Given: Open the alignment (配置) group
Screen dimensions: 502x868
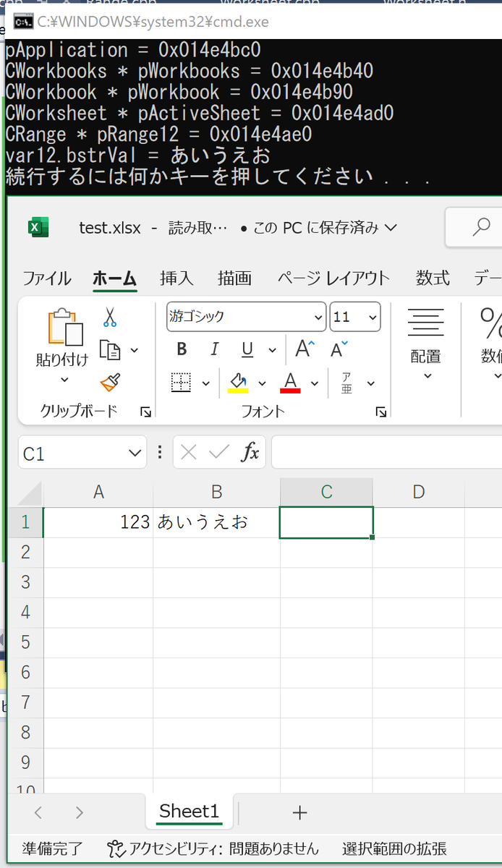Looking at the screenshot, I should [x=426, y=343].
